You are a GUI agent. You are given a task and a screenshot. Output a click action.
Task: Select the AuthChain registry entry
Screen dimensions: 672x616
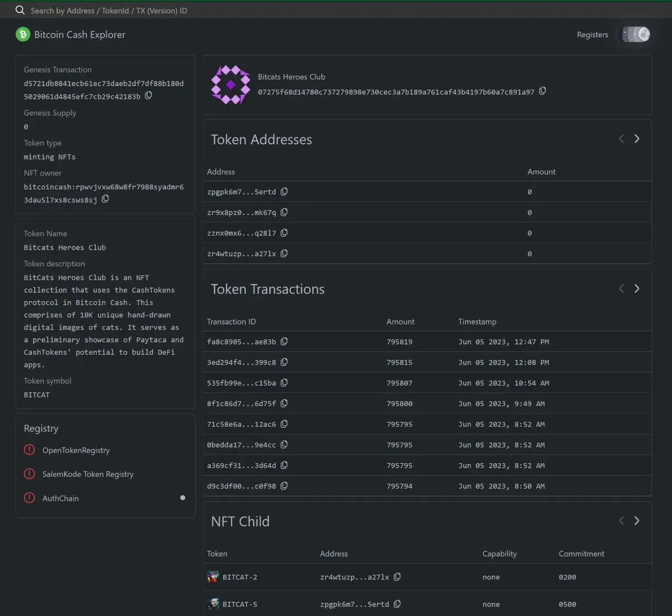click(x=60, y=498)
